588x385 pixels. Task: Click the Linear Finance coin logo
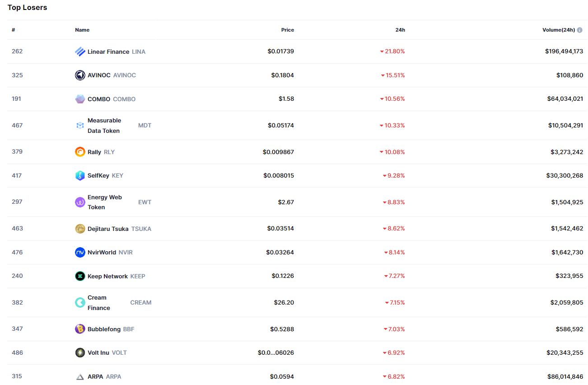(80, 52)
